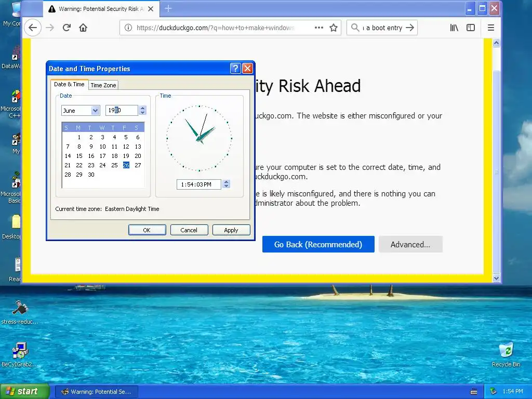Image resolution: width=532 pixels, height=399 pixels.
Task: Select day 26 in the calendar
Action: pyautogui.click(x=126, y=165)
